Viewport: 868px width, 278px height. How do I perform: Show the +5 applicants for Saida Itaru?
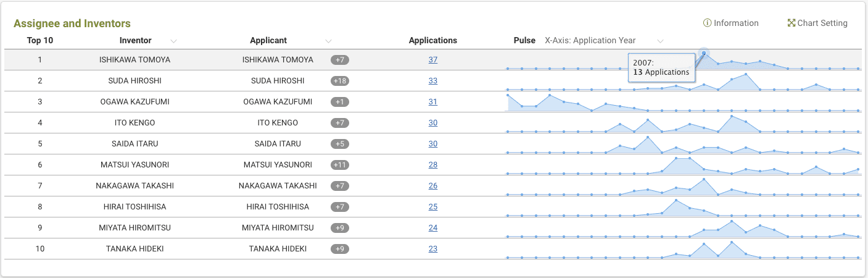coord(339,144)
